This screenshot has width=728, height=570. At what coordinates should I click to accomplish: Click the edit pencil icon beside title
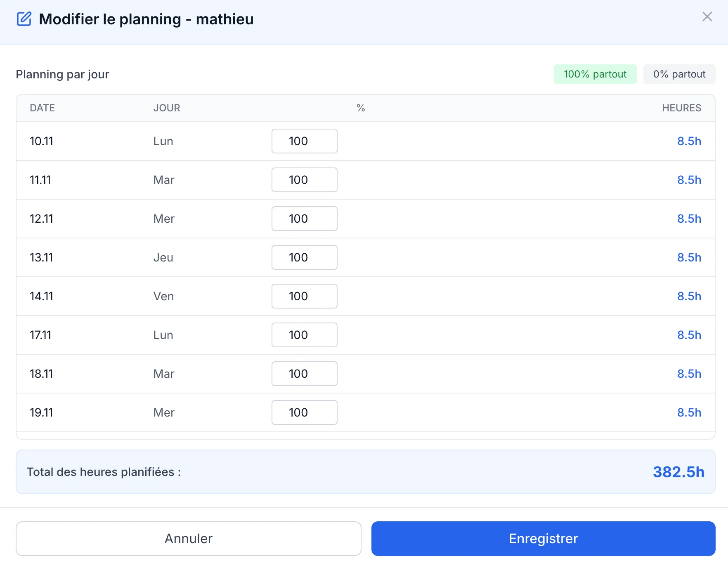click(24, 19)
